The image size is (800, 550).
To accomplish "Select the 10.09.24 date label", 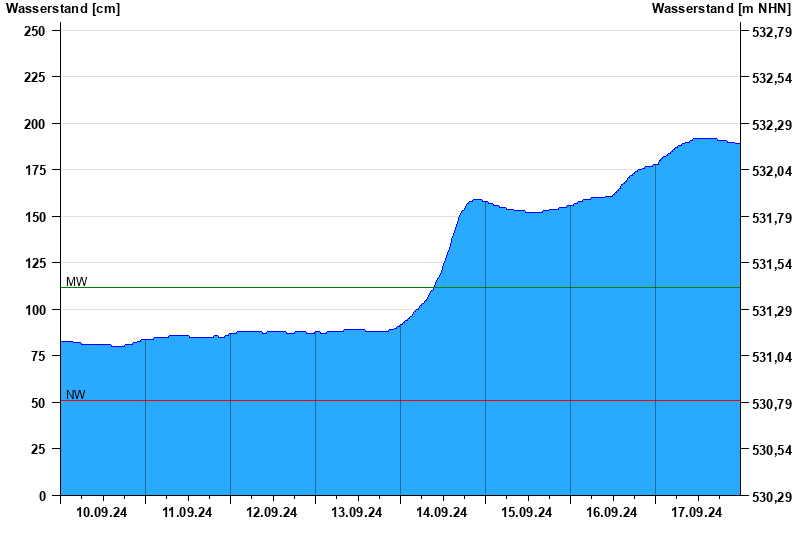I will tap(102, 512).
